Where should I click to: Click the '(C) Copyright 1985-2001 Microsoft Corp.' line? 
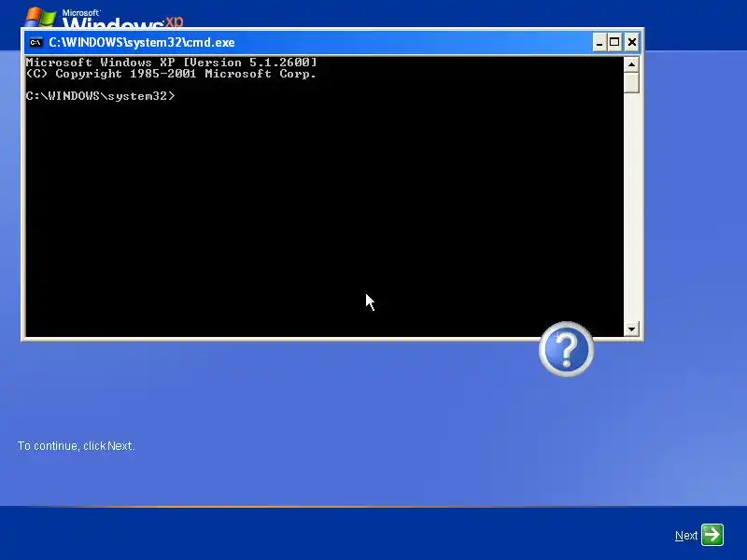tap(171, 74)
